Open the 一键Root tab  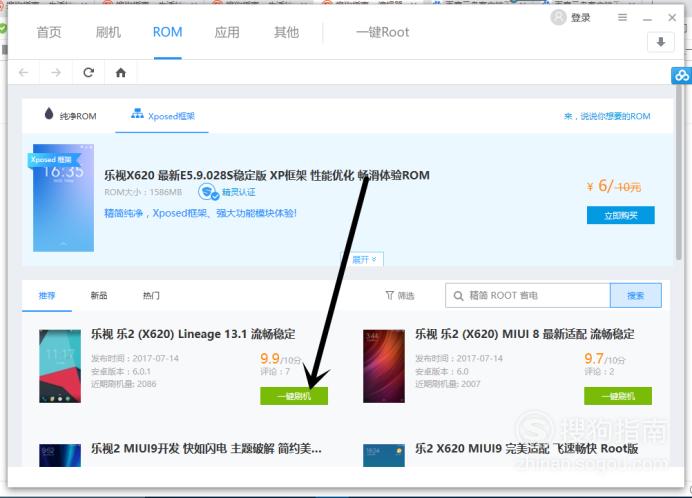click(383, 32)
